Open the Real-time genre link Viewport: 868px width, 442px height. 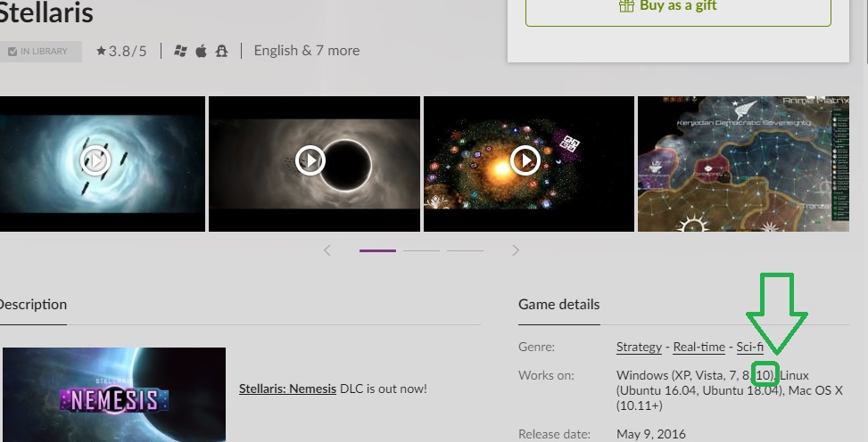pyautogui.click(x=699, y=347)
